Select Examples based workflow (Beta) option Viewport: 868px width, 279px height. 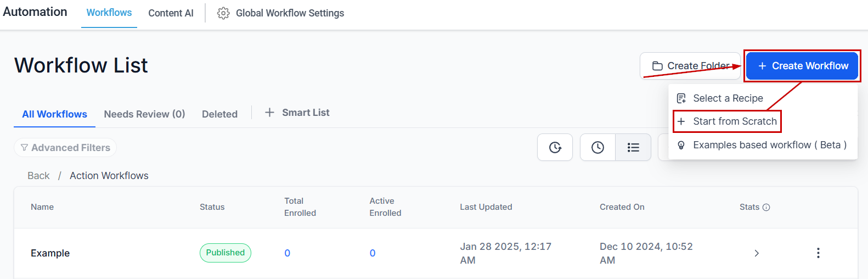tap(763, 145)
